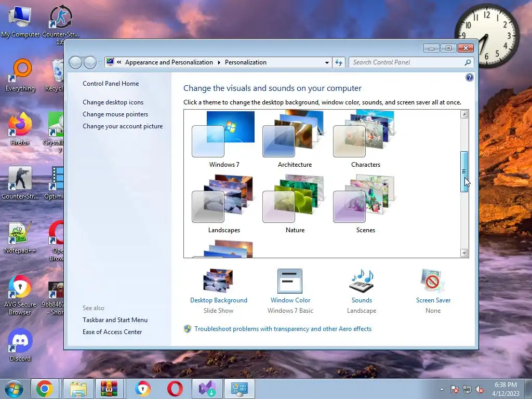
Task: Click the muted volume tray icon
Action: [x=480, y=390]
